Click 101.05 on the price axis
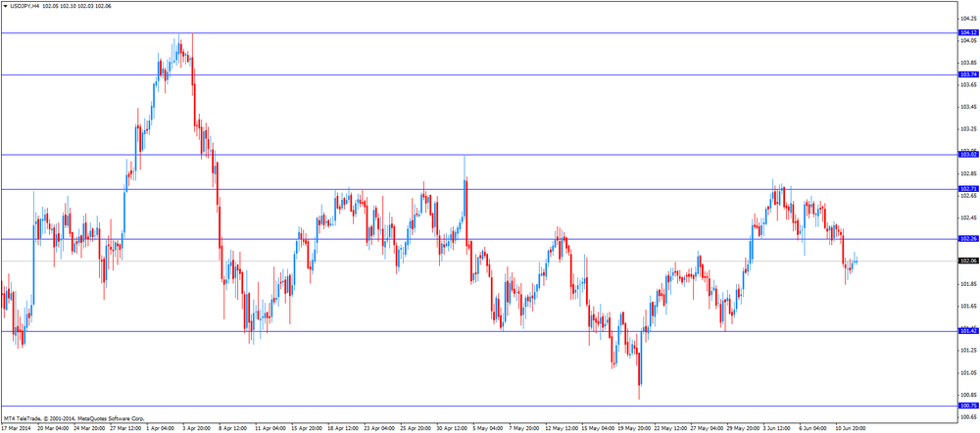 [969, 372]
